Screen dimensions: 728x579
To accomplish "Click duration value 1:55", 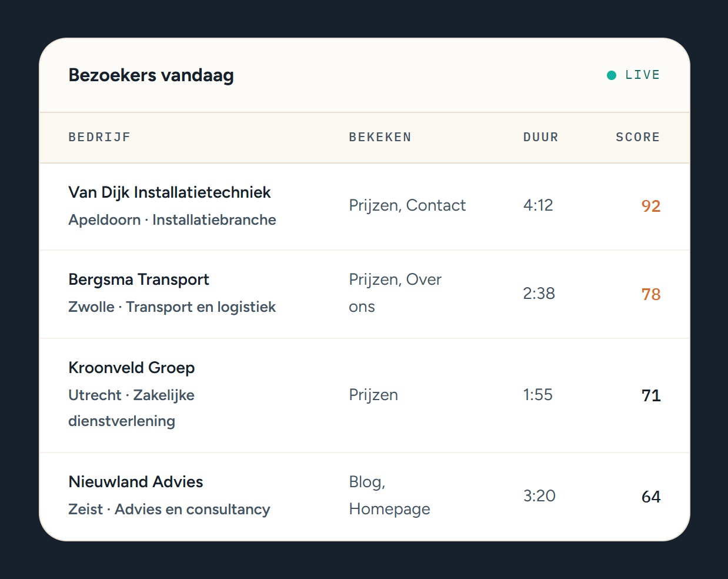I will coord(538,395).
